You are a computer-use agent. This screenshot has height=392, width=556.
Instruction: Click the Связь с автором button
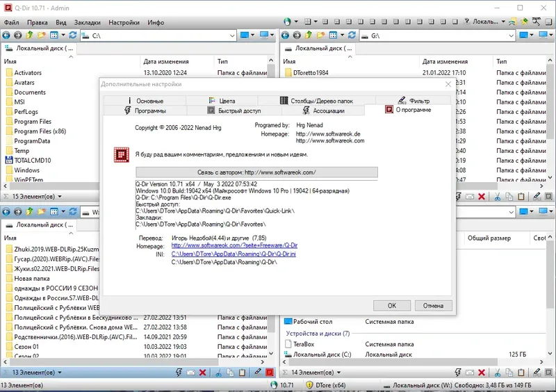256,172
